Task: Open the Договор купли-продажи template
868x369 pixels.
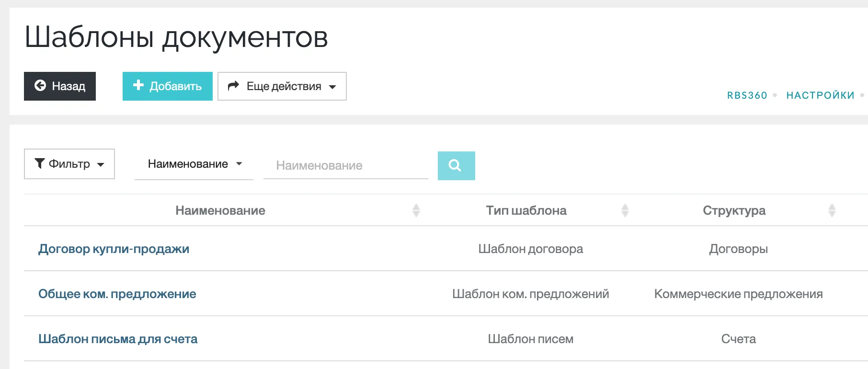Action: [x=114, y=249]
